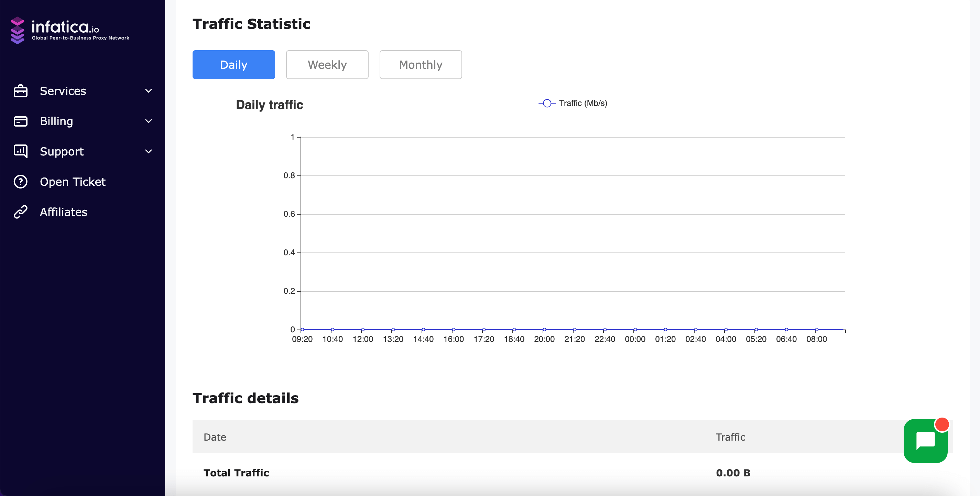Expand the Billing dropdown menu
Viewport: 980px width, 496px height.
pos(82,121)
